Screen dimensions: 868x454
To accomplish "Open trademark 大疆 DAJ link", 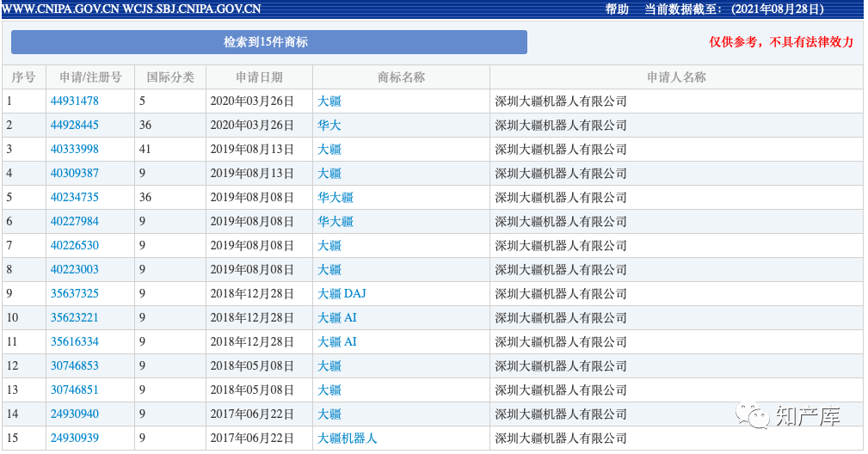I will pos(342,294).
